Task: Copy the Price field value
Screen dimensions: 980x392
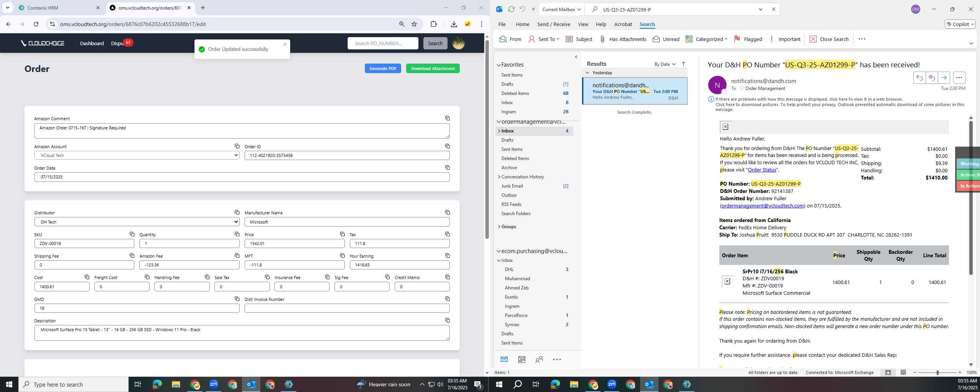Action: (342, 234)
